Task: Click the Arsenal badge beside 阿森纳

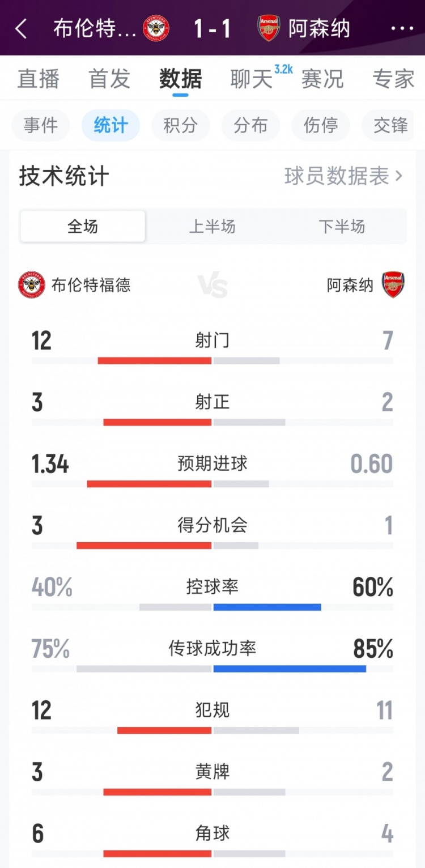Action: click(x=393, y=286)
